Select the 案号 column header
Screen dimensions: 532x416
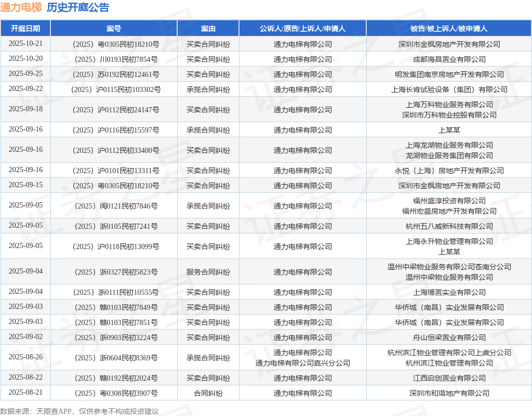pos(114,29)
